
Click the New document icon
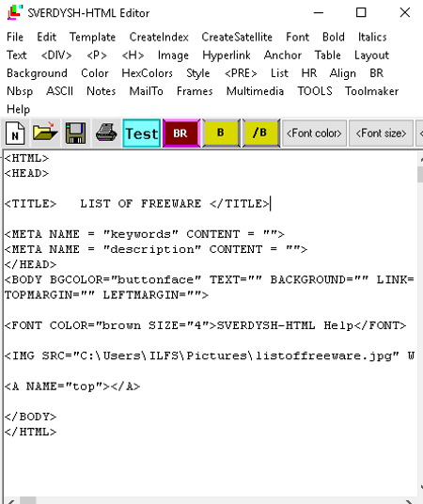click(15, 134)
